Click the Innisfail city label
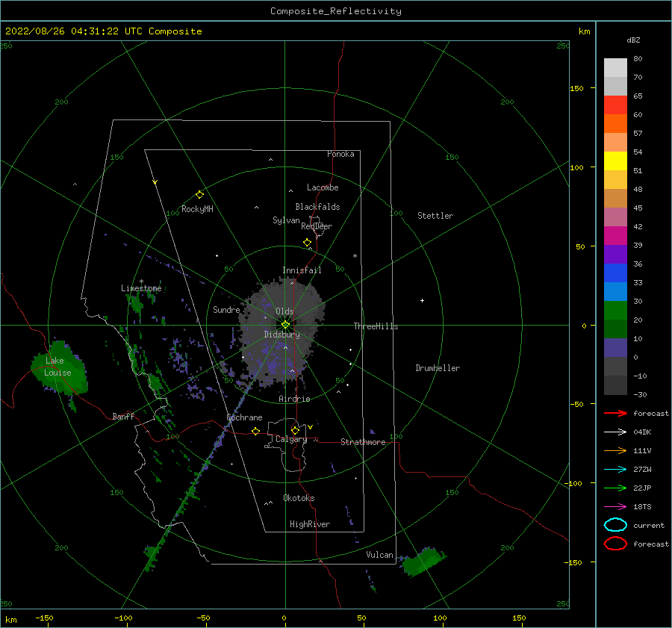The height and width of the screenshot is (628, 672). (x=302, y=270)
